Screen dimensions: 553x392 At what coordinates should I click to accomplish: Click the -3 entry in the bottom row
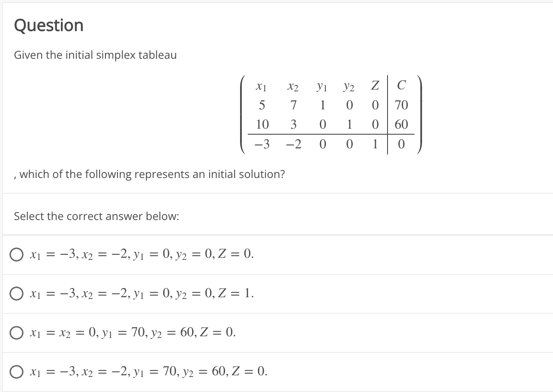(x=262, y=144)
